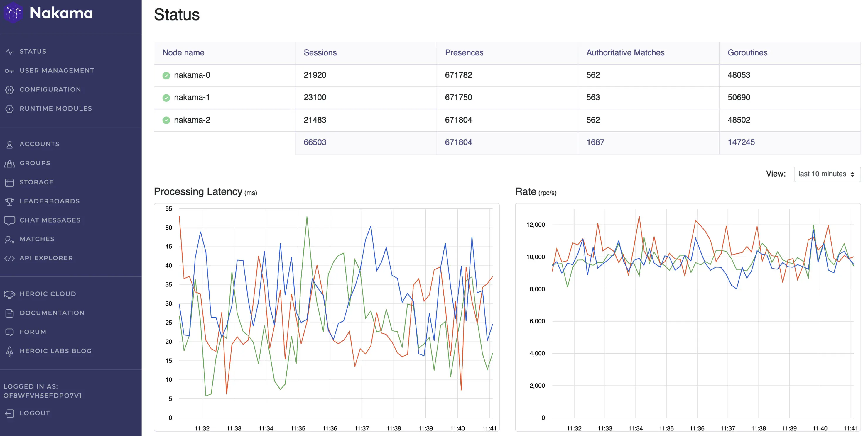
Task: Click the API Explorer code brackets icon
Action: point(9,258)
